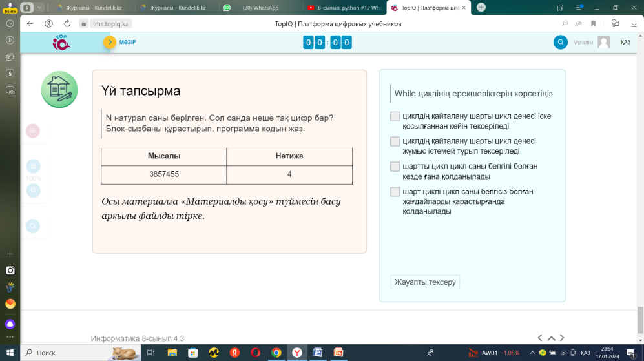
Task: Click the up arrow page navigation
Action: pos(551,338)
